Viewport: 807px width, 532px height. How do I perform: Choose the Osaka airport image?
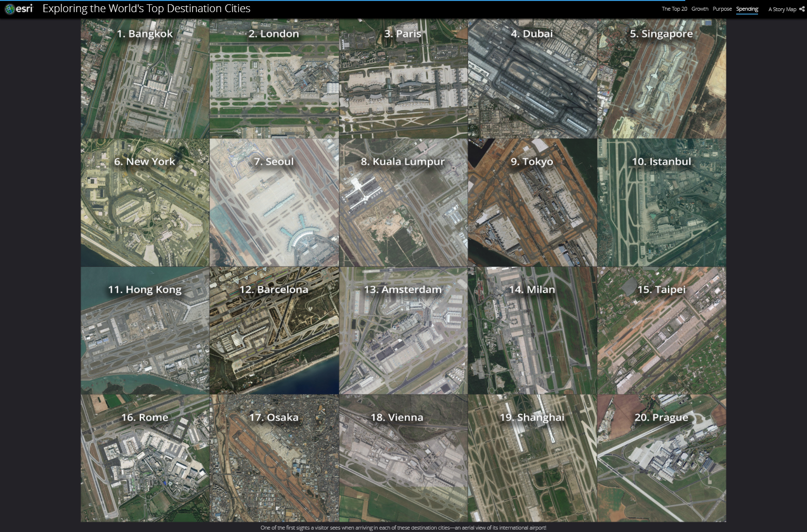[x=274, y=458]
